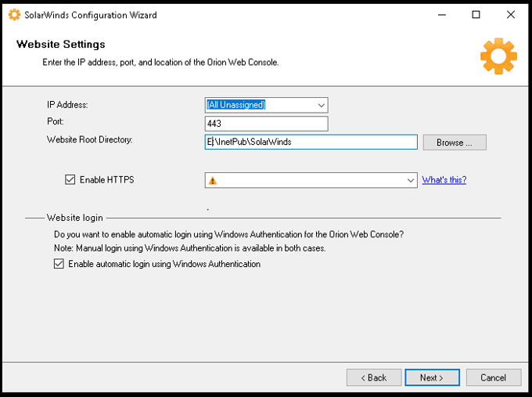Image resolution: width=532 pixels, height=397 pixels.
Task: Go back with the Back button
Action: (x=374, y=377)
